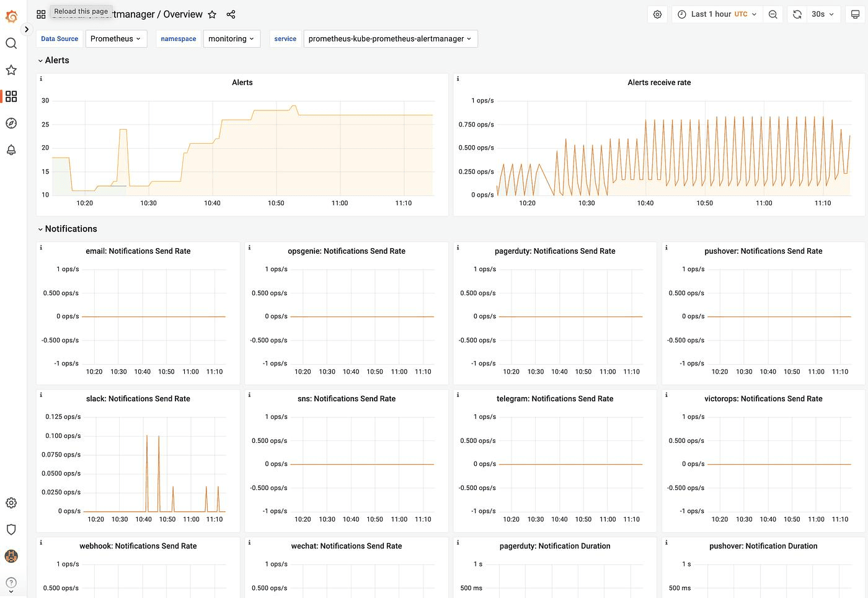This screenshot has width=868, height=598.
Task: Open dashboard settings gear in top bar
Action: [x=658, y=14]
